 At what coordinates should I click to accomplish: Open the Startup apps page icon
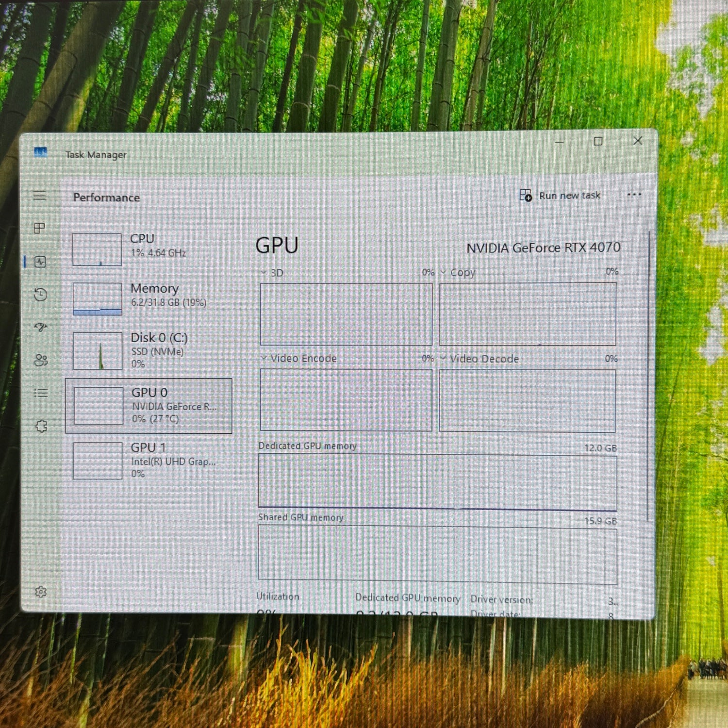coord(41,327)
